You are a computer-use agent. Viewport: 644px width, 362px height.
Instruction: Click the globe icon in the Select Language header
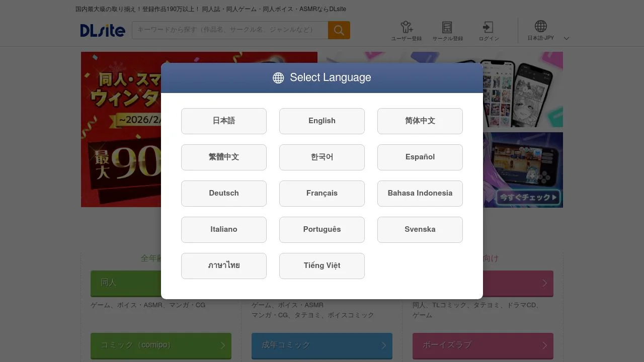[x=278, y=77]
